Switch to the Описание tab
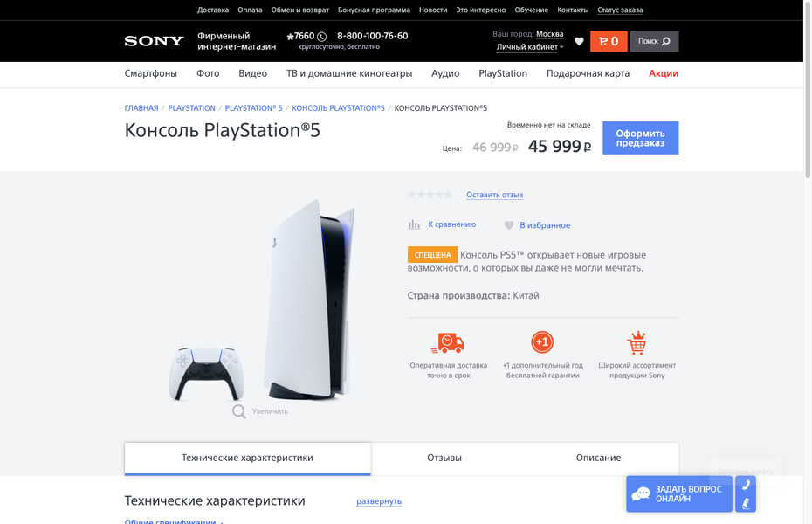The image size is (812, 524). [x=598, y=458]
